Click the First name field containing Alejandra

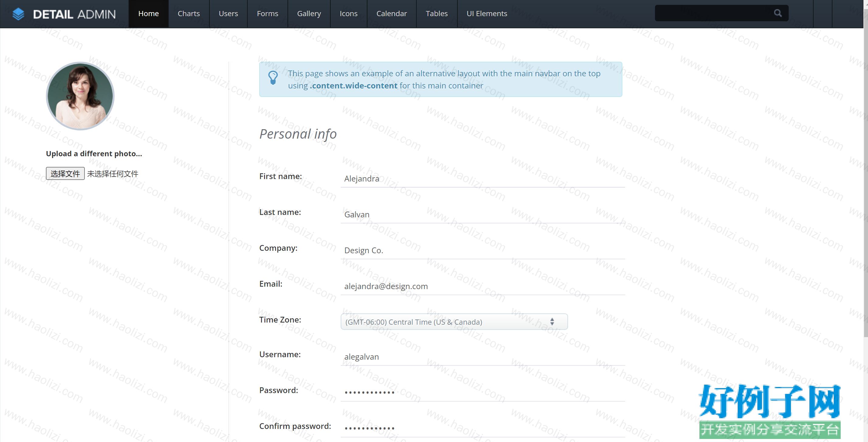[x=483, y=179]
